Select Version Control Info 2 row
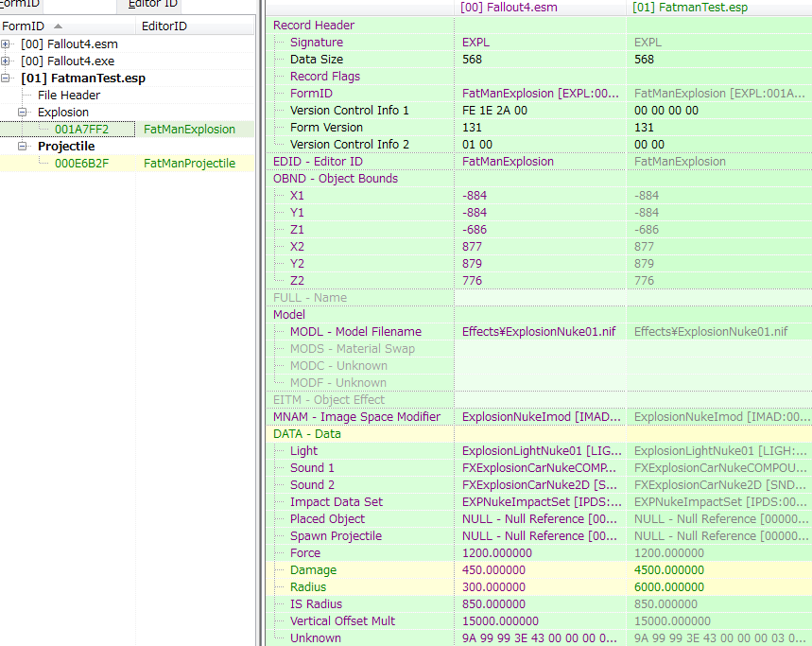 539,145
